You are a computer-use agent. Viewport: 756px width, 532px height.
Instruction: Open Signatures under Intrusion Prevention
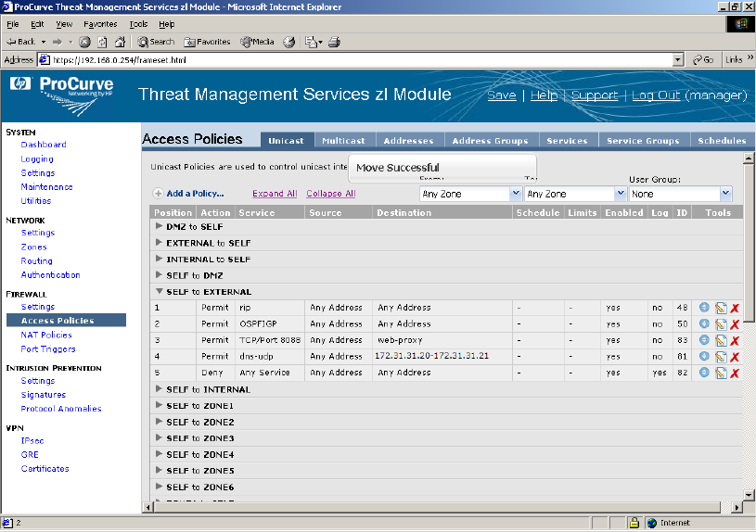tap(44, 395)
